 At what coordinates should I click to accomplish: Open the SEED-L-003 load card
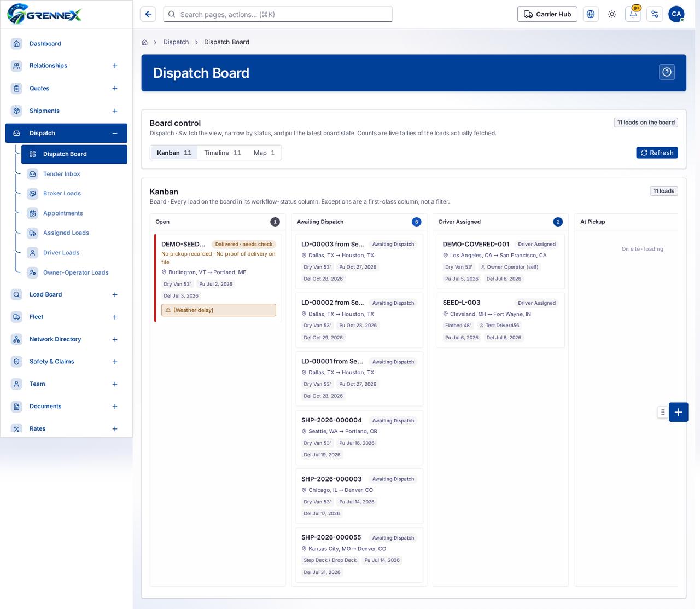(500, 320)
